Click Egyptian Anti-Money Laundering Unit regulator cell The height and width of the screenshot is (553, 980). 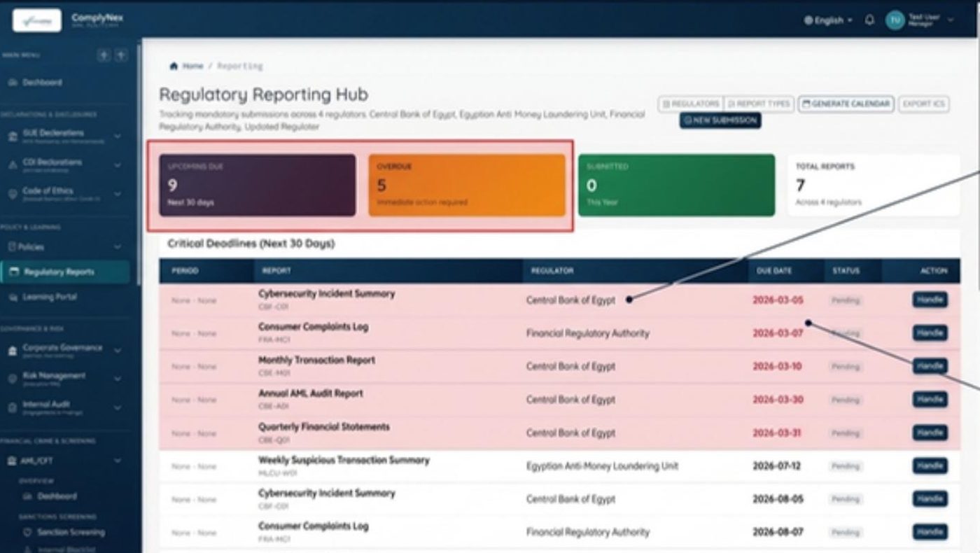coord(602,466)
